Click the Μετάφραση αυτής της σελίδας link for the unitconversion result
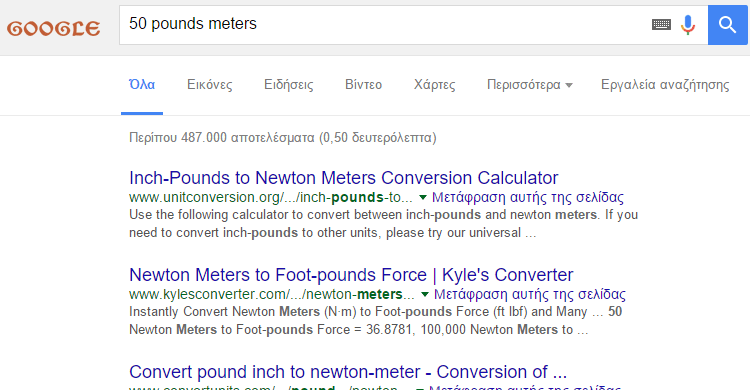750x390 pixels. click(528, 197)
